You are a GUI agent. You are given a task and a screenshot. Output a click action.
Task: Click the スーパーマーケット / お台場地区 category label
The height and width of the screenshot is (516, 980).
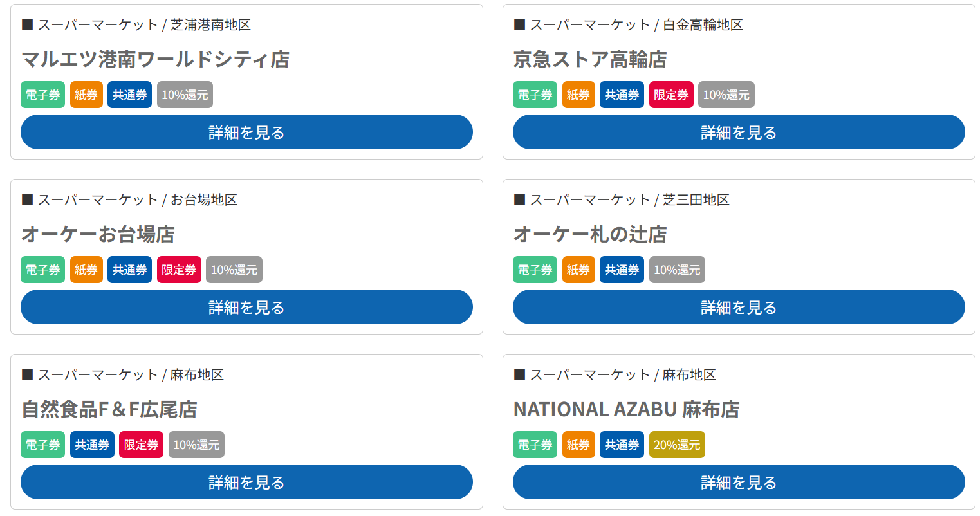click(x=129, y=199)
